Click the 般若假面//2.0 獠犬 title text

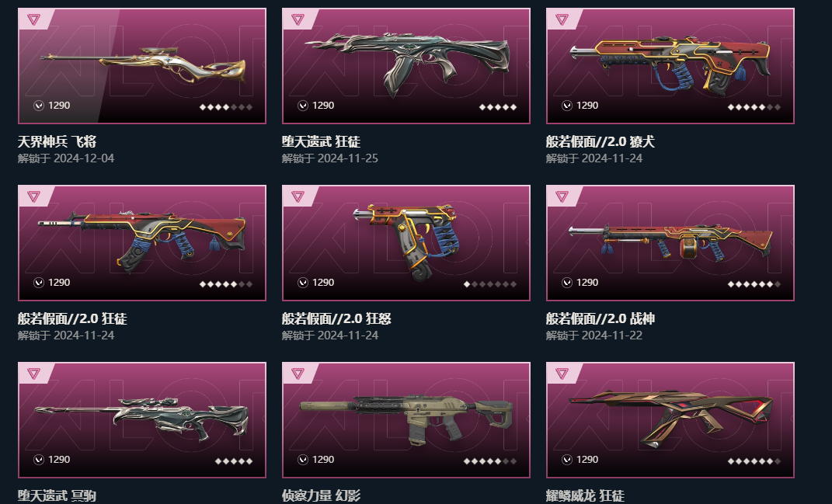[x=601, y=141]
